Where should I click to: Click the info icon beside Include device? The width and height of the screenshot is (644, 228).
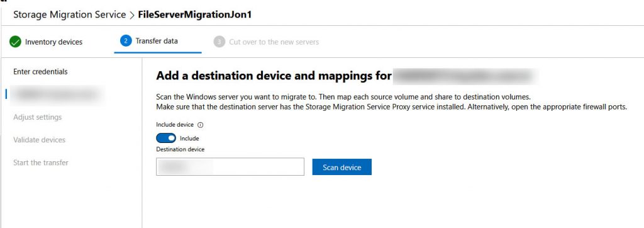pyautogui.click(x=201, y=125)
